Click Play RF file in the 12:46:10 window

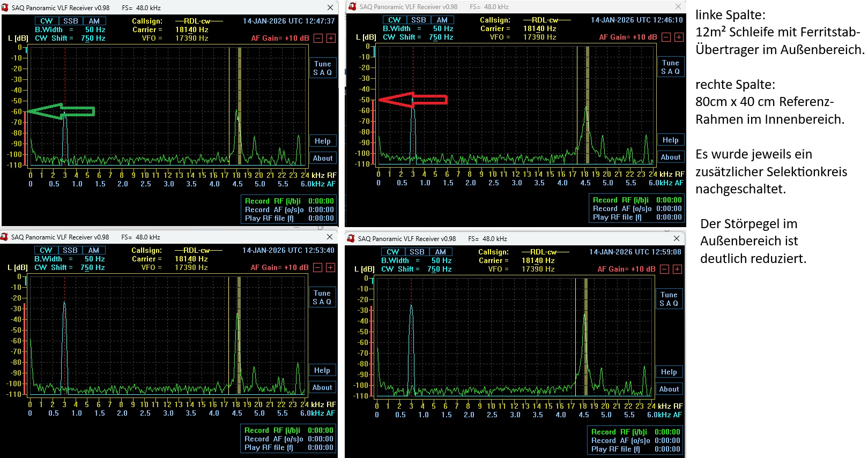[x=617, y=217]
